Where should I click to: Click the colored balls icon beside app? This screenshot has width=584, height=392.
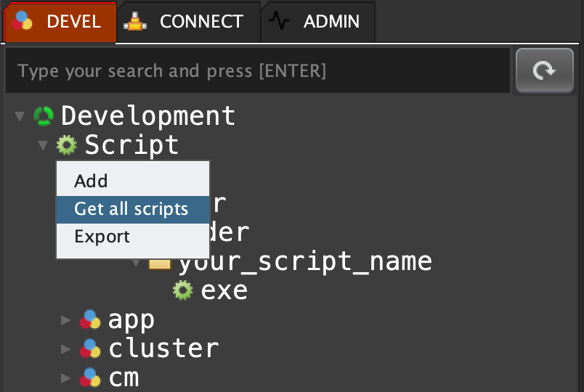(x=90, y=319)
